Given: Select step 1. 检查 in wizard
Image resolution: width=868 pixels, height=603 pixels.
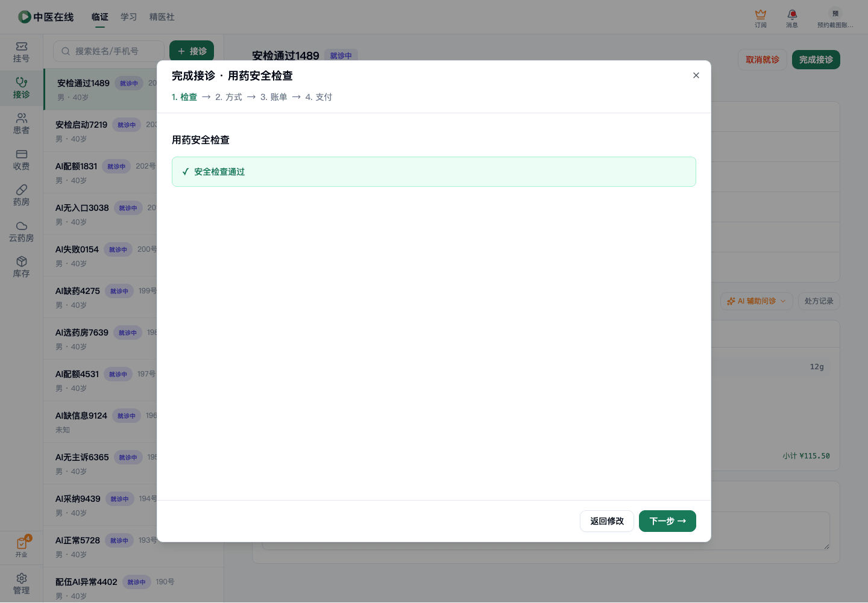Looking at the screenshot, I should (x=184, y=97).
